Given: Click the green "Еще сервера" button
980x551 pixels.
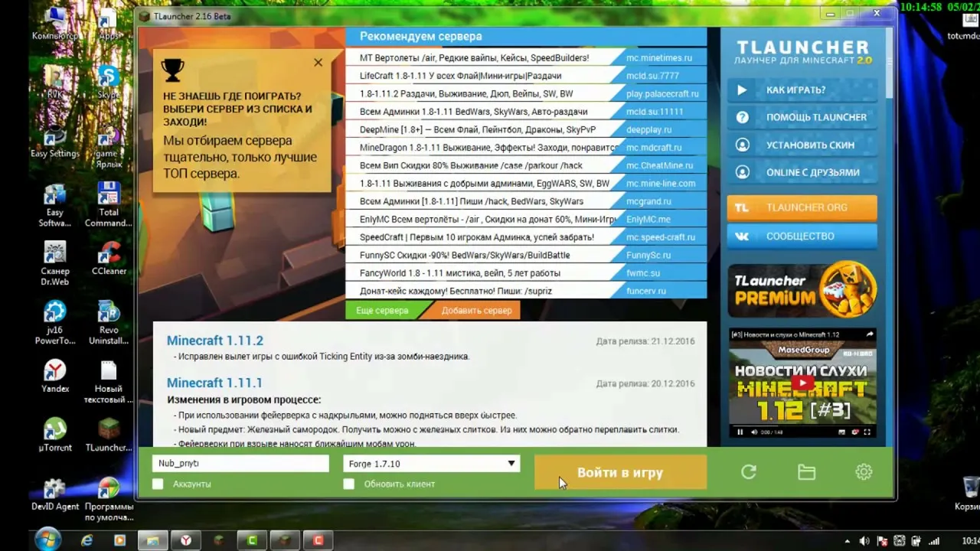Looking at the screenshot, I should (382, 311).
